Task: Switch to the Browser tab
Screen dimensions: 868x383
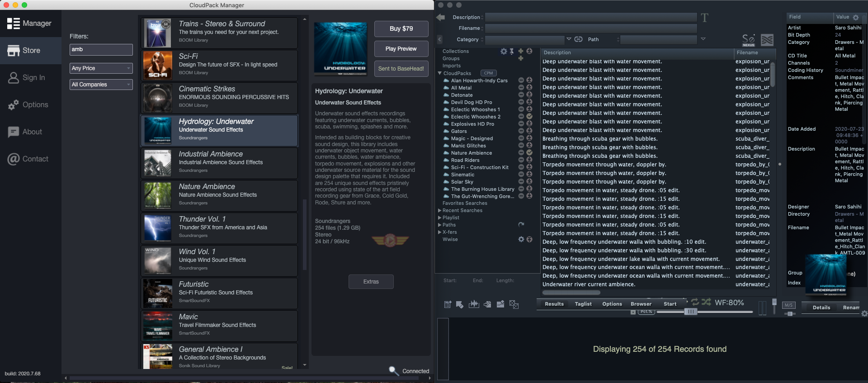Action: tap(641, 304)
